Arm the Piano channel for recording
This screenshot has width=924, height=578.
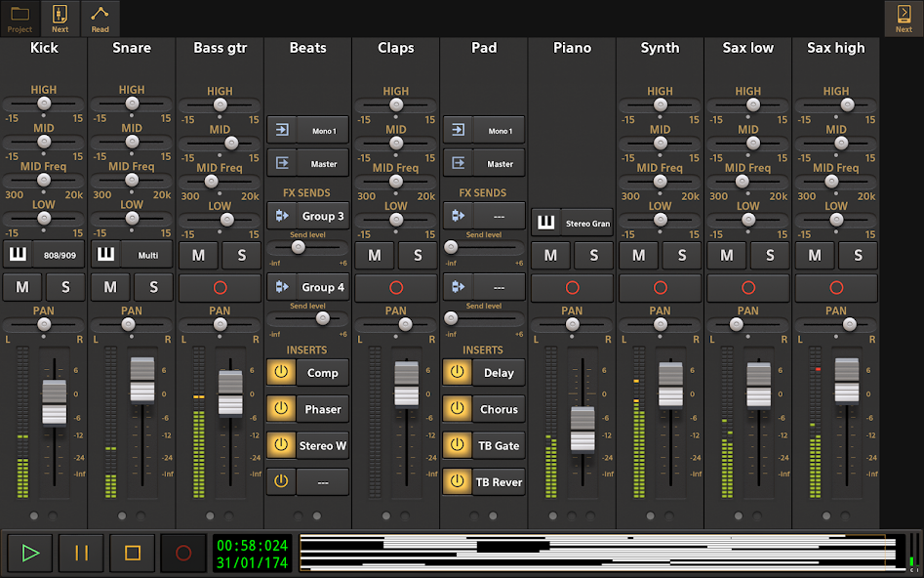pyautogui.click(x=573, y=286)
